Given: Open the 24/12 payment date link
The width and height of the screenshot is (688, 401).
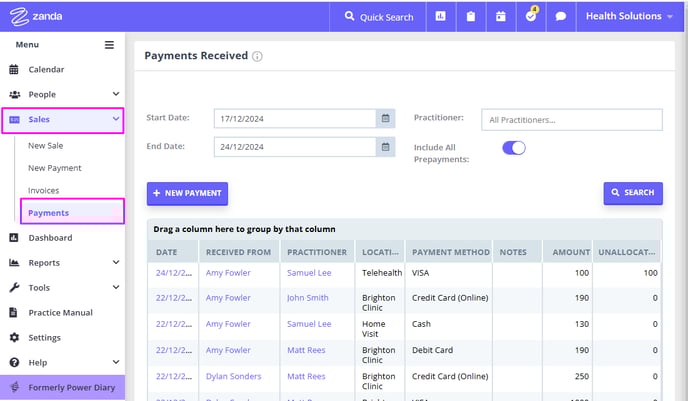Looking at the screenshot, I should pyautogui.click(x=174, y=273).
